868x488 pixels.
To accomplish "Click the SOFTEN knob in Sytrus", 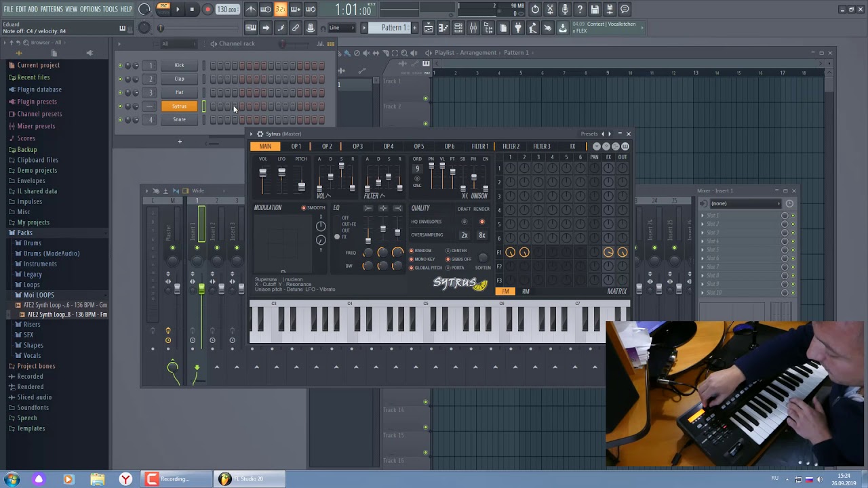I will (483, 258).
